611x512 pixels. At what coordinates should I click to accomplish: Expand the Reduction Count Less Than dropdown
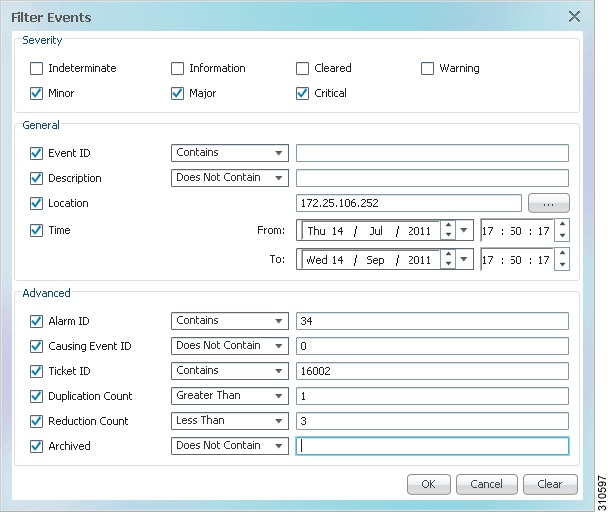(x=230, y=421)
